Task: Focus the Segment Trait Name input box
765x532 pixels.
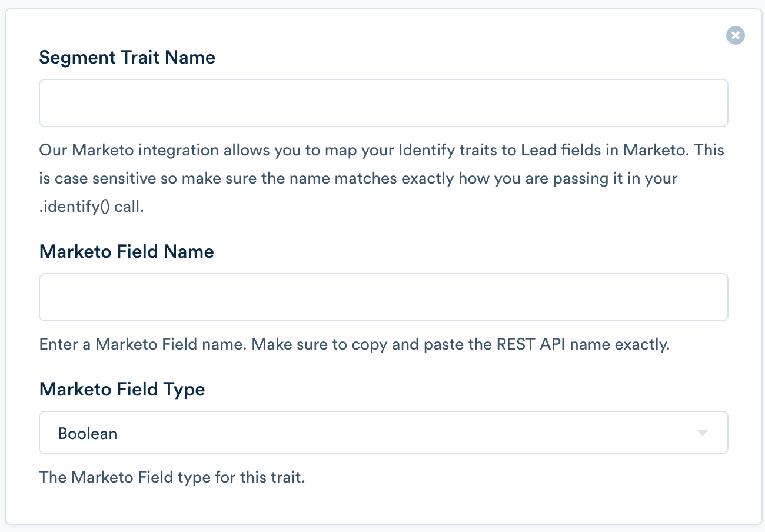Action: (x=384, y=103)
